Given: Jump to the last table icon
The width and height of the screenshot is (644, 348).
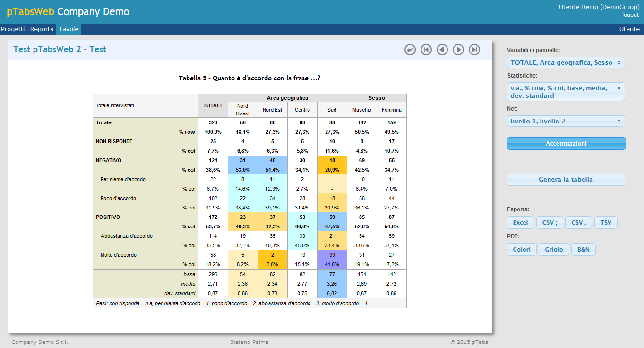Looking at the screenshot, I should click(x=474, y=50).
